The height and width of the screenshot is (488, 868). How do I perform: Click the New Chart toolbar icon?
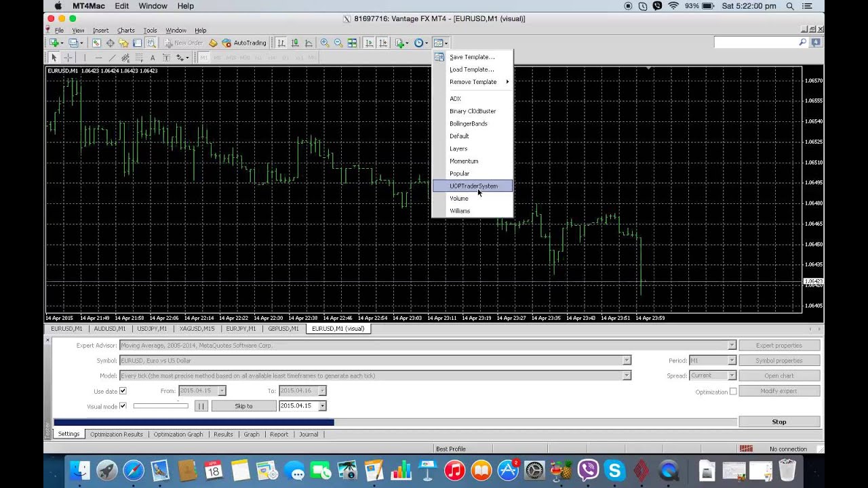(54, 43)
